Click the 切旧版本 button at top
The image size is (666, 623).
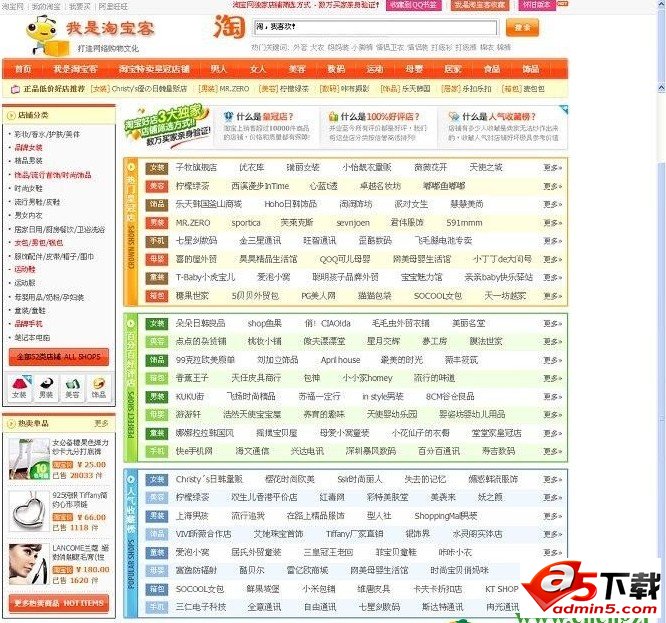point(537,5)
